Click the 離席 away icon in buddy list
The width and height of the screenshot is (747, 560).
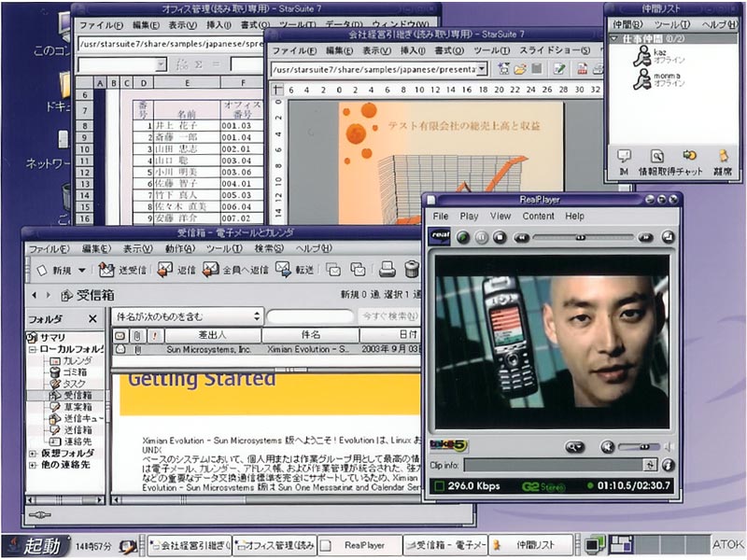coord(723,156)
